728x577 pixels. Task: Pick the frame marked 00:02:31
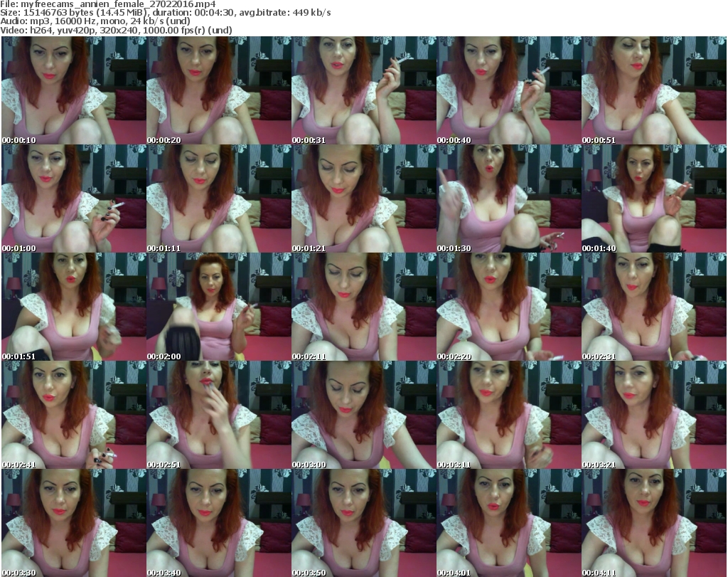[654, 307]
